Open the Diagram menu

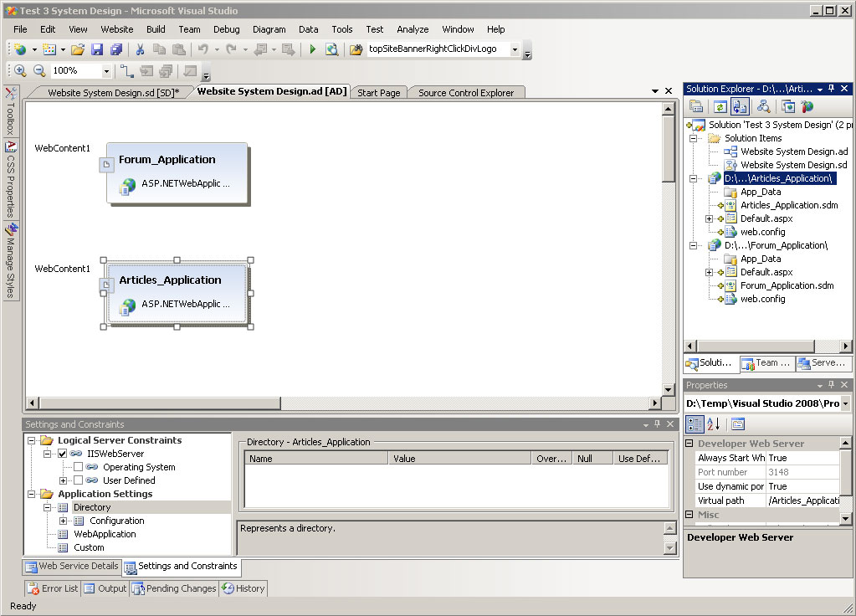coord(269,29)
